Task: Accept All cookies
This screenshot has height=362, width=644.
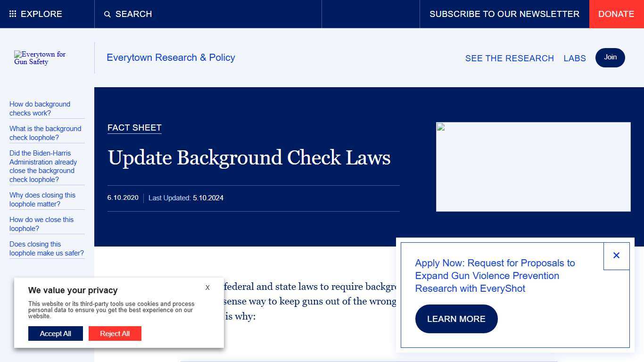Action: (x=55, y=333)
